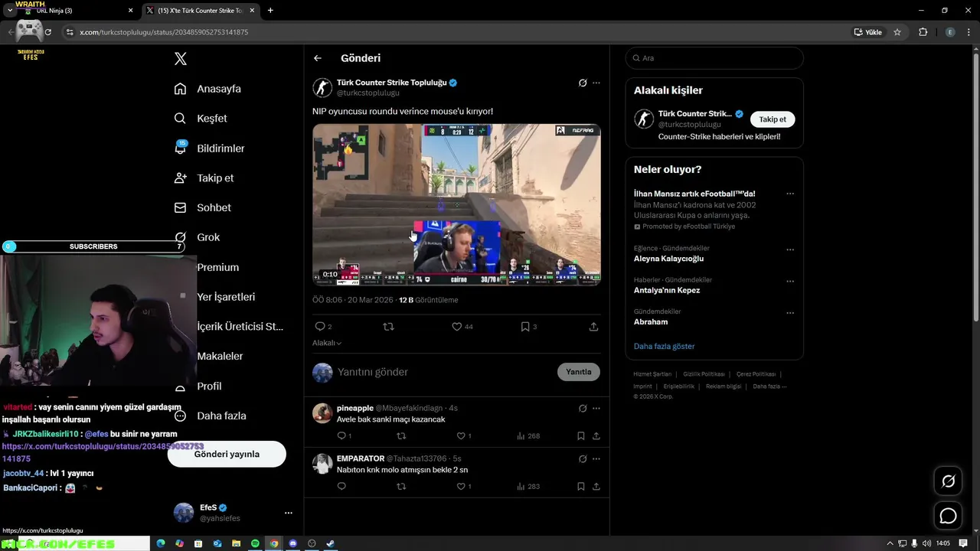Click volume icon in system tray

pyautogui.click(x=927, y=543)
